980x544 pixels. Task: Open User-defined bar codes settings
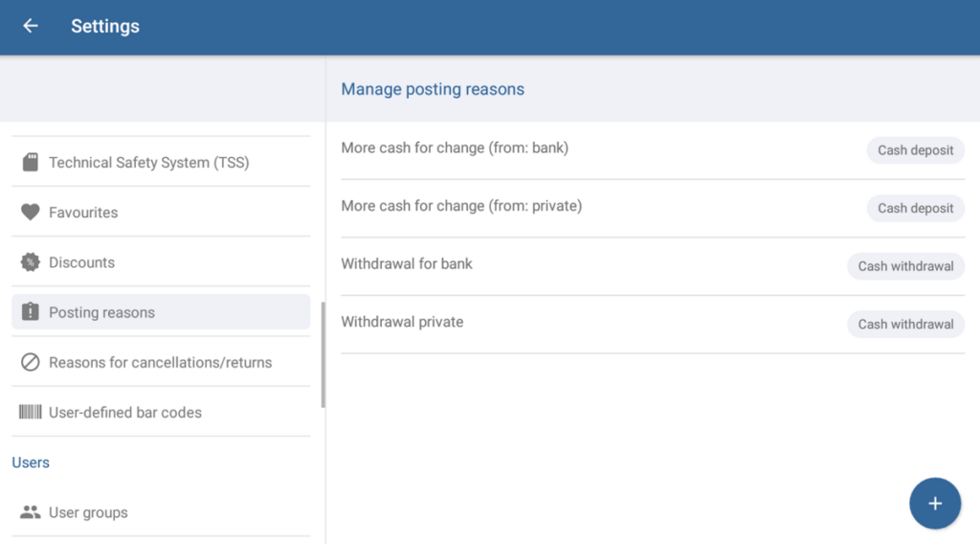tap(125, 413)
